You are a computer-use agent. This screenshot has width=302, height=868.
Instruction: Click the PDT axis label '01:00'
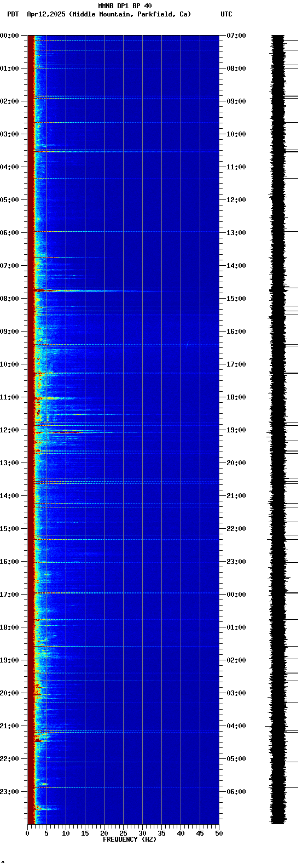[9, 68]
